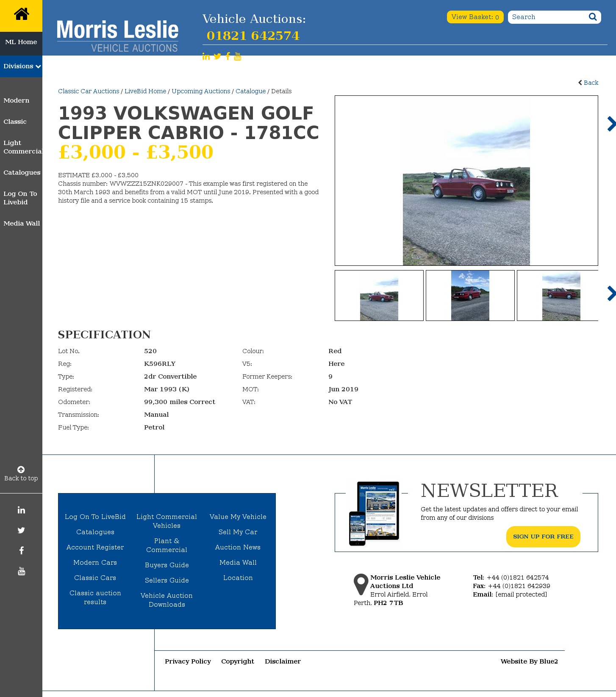
Task: Select the second car thumbnail
Action: click(x=470, y=296)
